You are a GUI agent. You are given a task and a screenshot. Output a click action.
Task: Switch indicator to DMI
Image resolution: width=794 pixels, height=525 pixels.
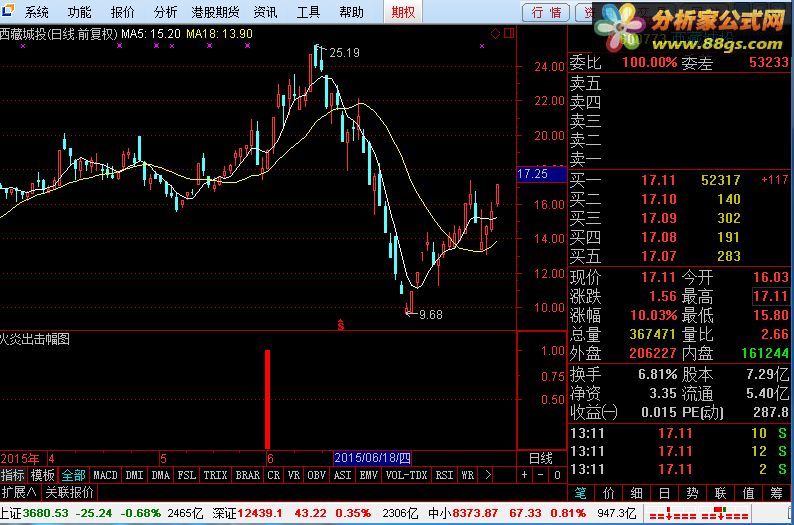(x=134, y=475)
